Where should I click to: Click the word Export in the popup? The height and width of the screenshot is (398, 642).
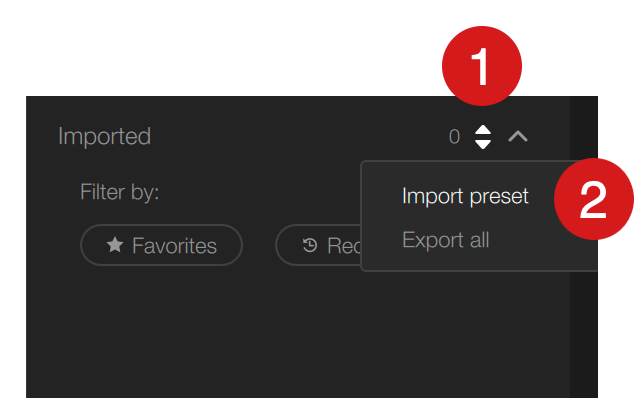pos(433,240)
